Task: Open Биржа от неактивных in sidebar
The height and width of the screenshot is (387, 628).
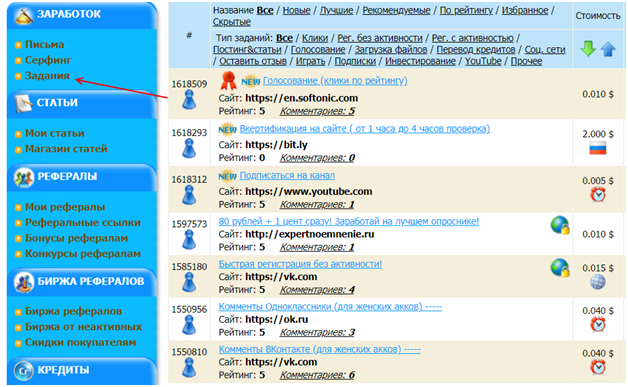Action: tap(83, 327)
